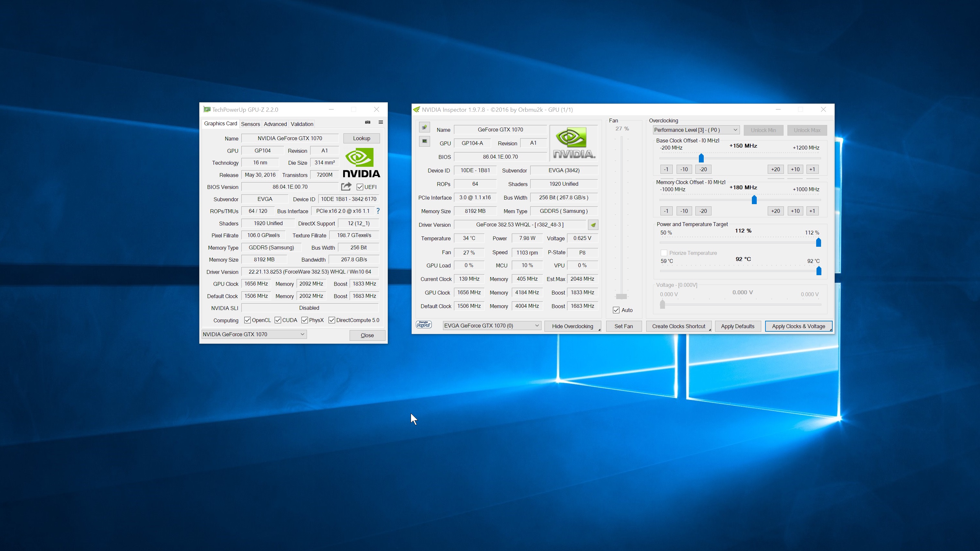Click the NVIDIA logo in GPU-Z
This screenshot has width=980, height=551.
pos(362,163)
